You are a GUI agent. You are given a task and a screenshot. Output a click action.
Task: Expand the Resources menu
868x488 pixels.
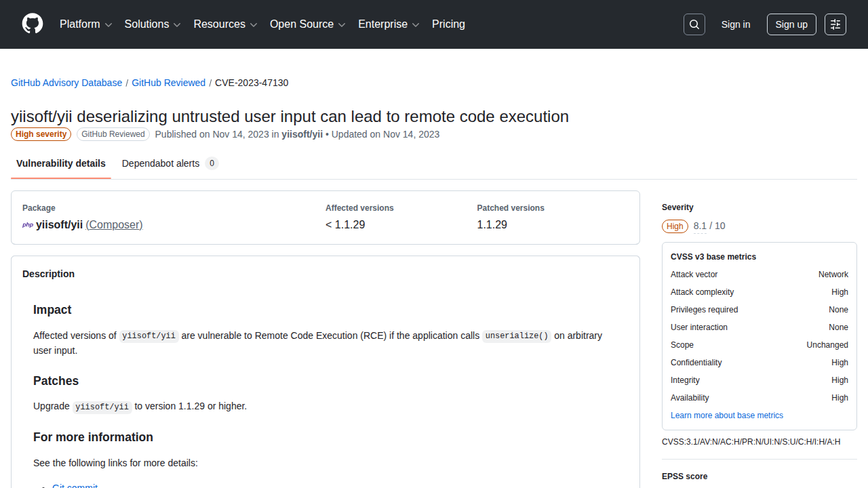(x=226, y=24)
